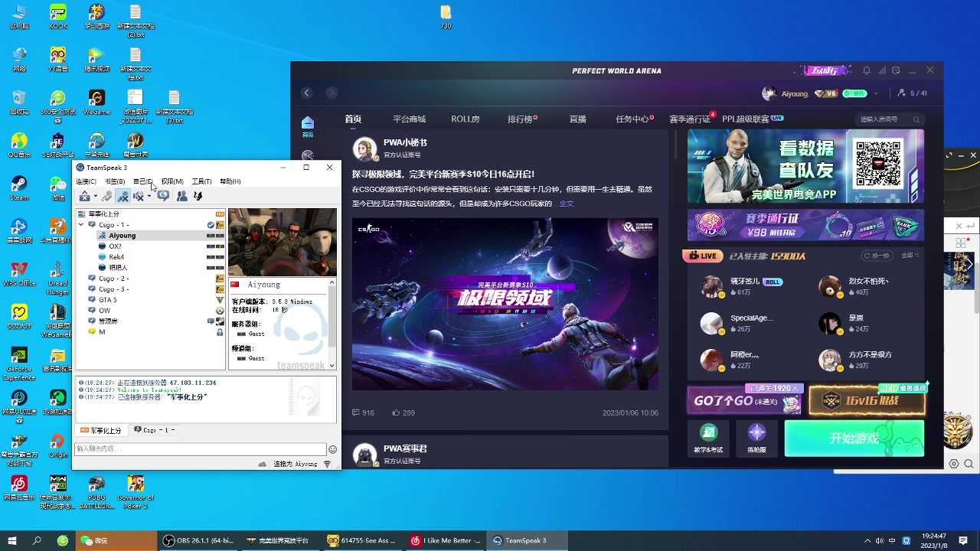980x551 pixels.
Task: Open the 任务中心 tab in Arena
Action: coord(632,119)
